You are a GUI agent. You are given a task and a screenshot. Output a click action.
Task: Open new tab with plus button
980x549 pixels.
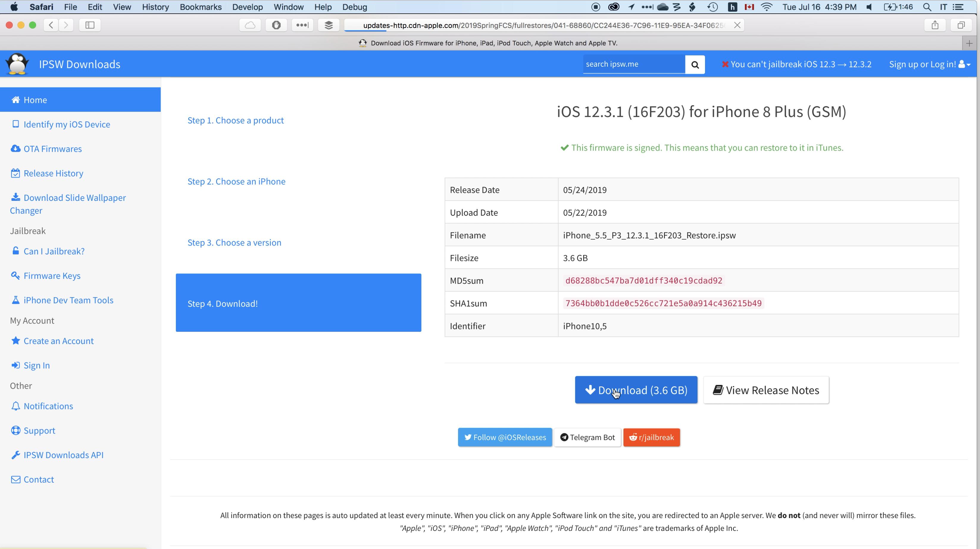969,43
